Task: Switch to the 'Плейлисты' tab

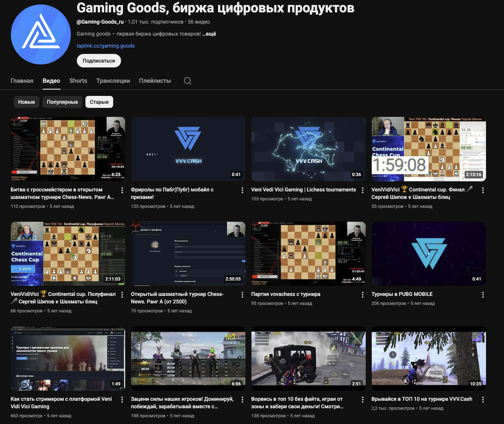Action: (x=155, y=81)
